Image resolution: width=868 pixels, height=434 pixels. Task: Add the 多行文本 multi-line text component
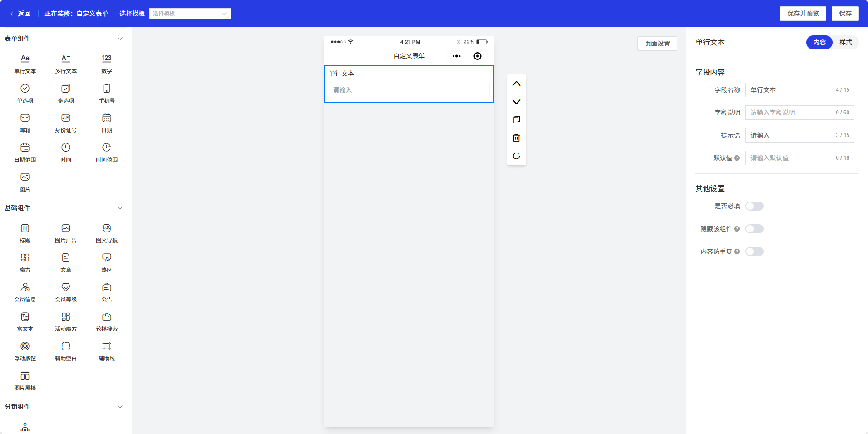[66, 64]
